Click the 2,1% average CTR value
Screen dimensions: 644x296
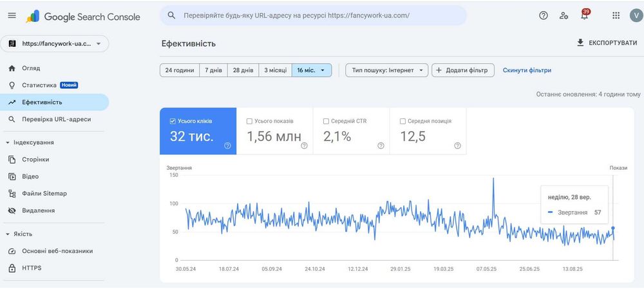337,136
